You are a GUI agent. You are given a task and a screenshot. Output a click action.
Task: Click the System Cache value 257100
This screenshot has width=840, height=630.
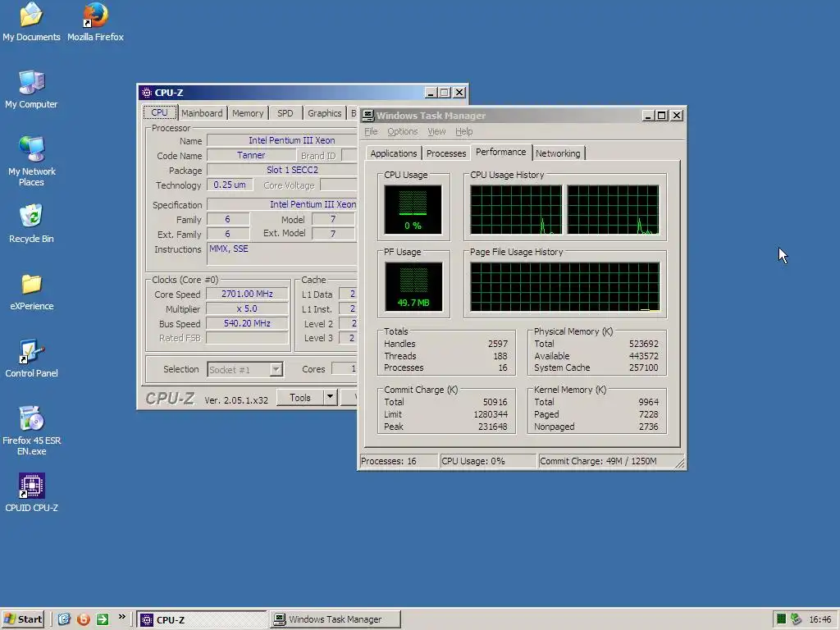[643, 368]
